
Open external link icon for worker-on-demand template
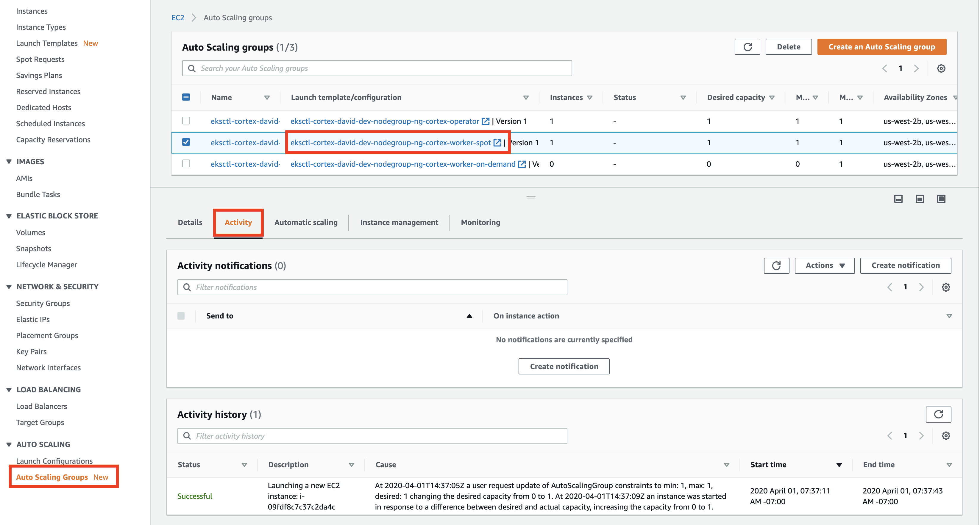pyautogui.click(x=522, y=164)
